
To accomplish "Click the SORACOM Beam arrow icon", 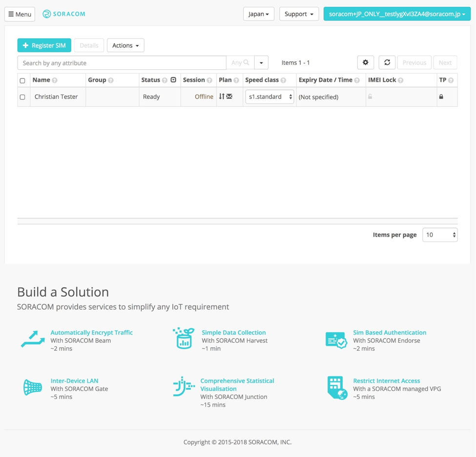I will (x=33, y=339).
